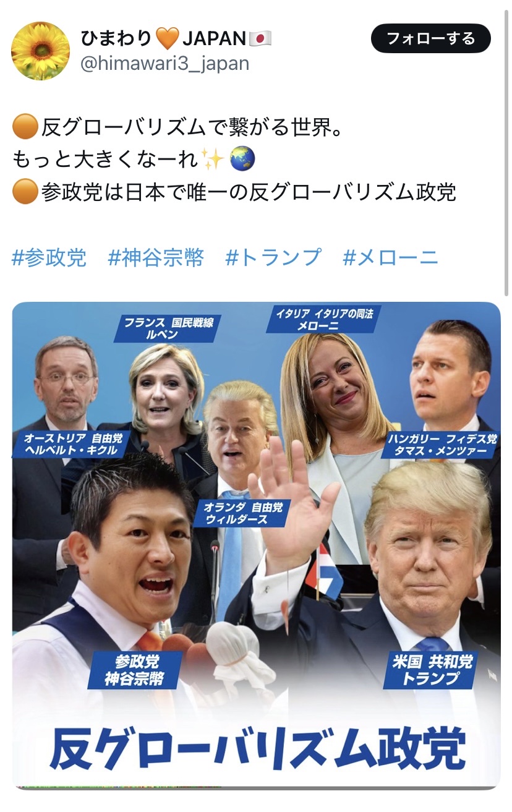Click the globe emoji in the tweet text
This screenshot has height=812, width=512.
tap(242, 161)
